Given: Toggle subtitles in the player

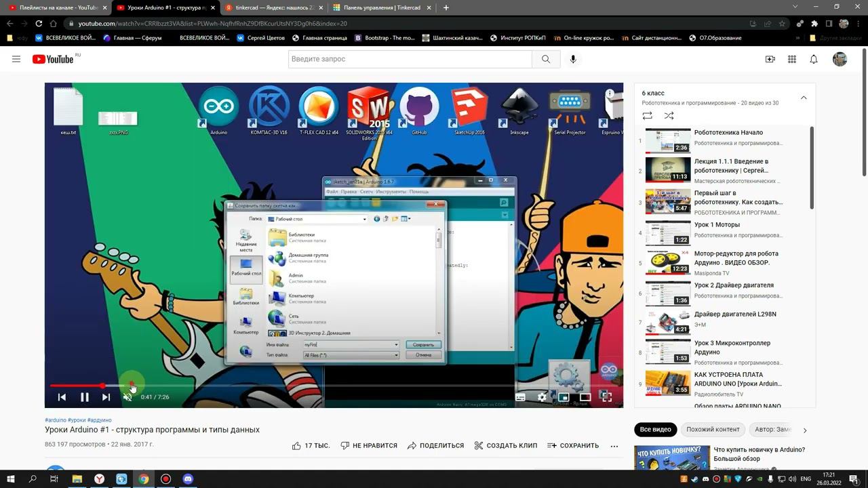Looking at the screenshot, I should click(520, 397).
